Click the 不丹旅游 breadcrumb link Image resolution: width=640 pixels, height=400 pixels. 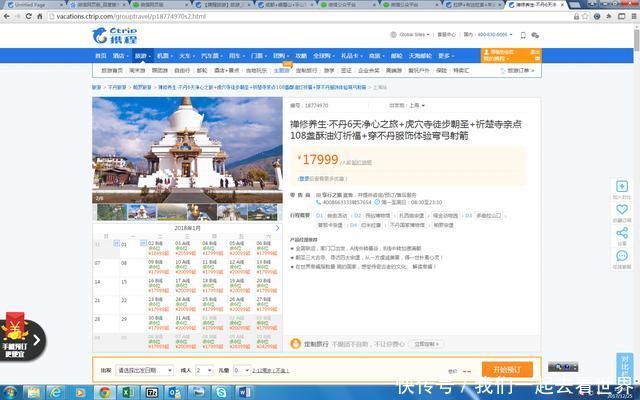pyautogui.click(x=117, y=87)
